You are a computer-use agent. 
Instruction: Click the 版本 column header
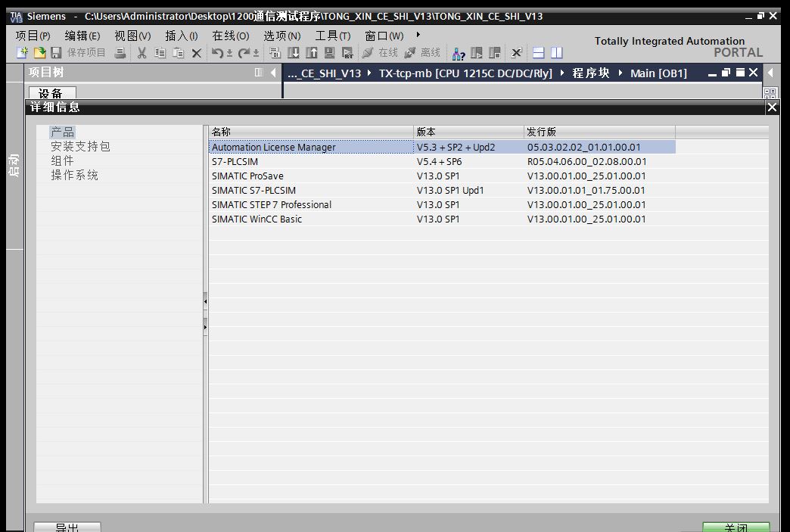click(468, 132)
